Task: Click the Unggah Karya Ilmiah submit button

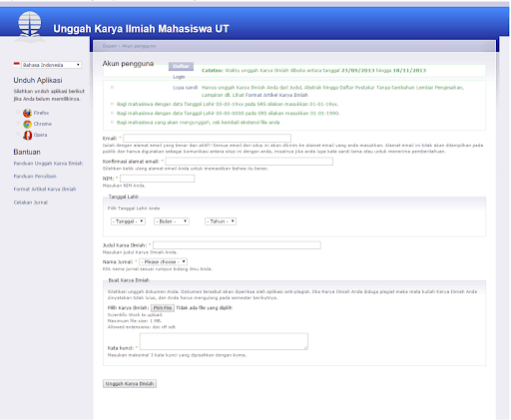Action: (130, 384)
